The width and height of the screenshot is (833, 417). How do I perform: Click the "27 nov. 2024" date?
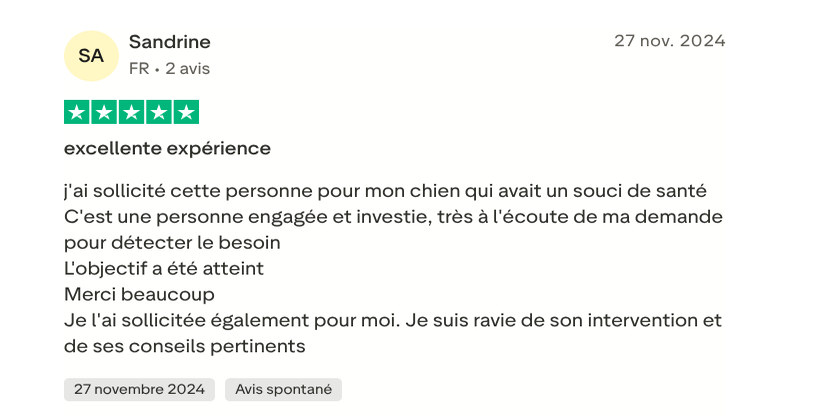pos(669,41)
